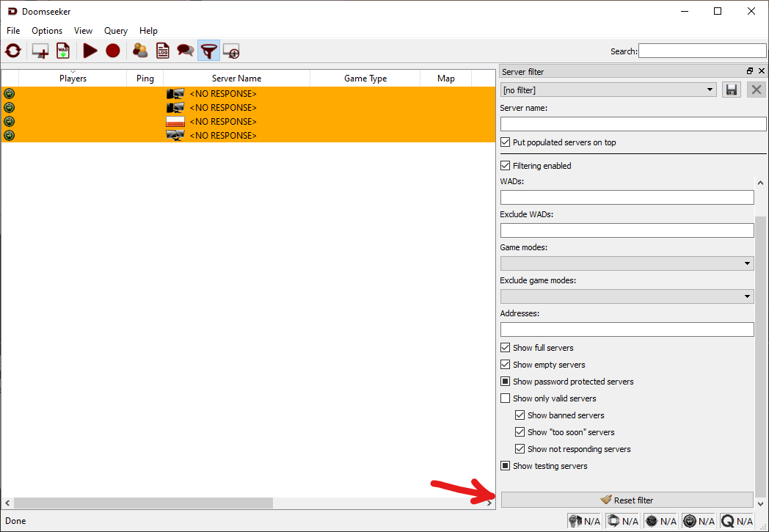Open the '[no filter]' preset dropdown
This screenshot has width=769, height=532.
(608, 90)
